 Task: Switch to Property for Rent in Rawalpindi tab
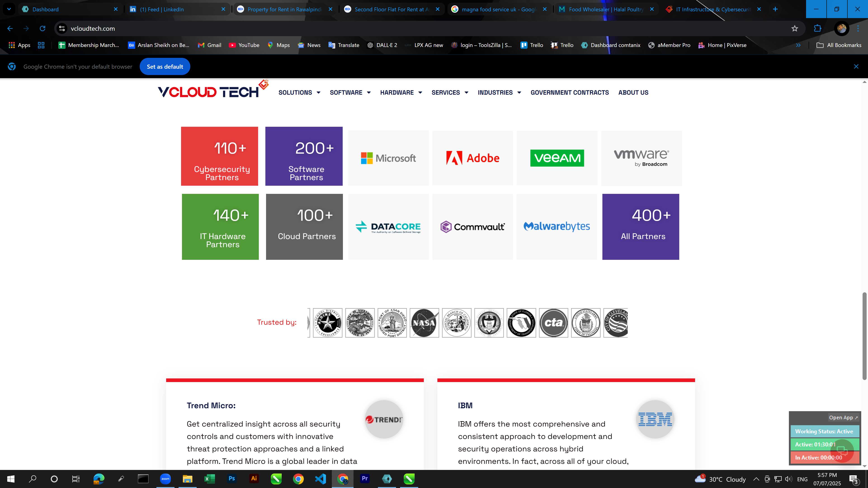(x=285, y=9)
